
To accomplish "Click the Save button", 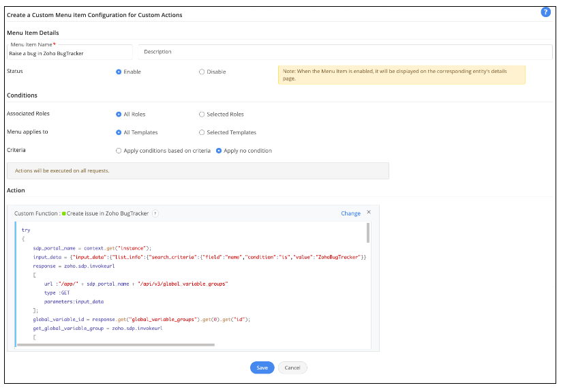I will click(262, 367).
